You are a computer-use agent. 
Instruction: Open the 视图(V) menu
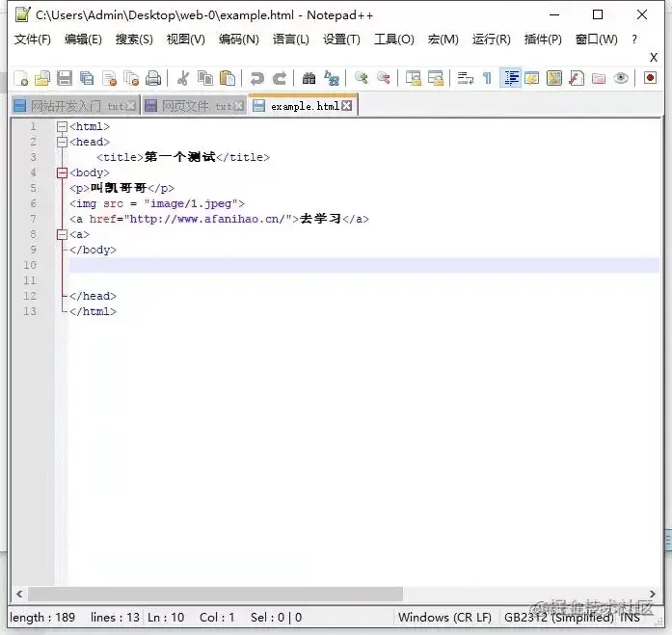coord(185,40)
